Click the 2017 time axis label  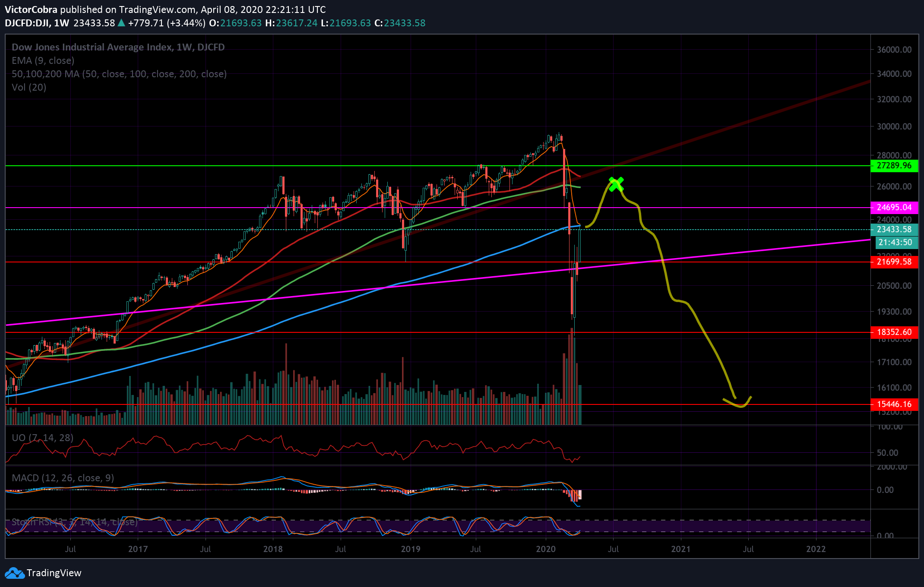coord(138,549)
